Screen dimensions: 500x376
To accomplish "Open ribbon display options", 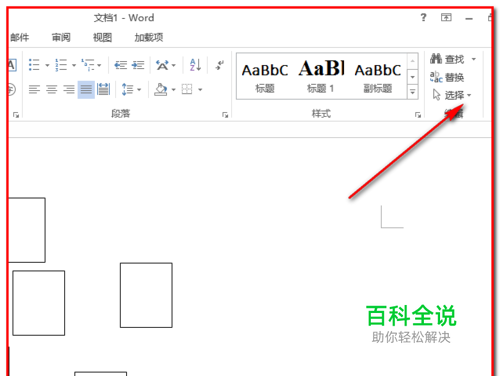I will tap(446, 17).
